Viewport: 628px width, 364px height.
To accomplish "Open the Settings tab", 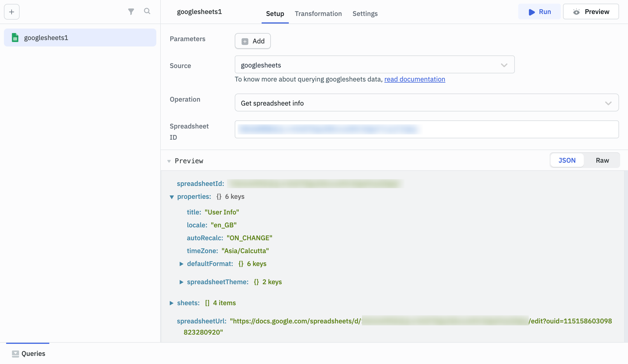I will [365, 13].
